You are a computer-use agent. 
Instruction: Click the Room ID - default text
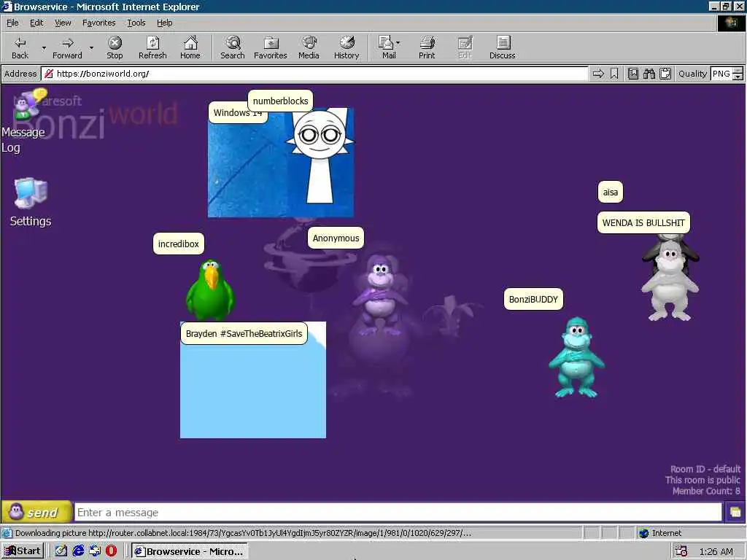(x=705, y=469)
